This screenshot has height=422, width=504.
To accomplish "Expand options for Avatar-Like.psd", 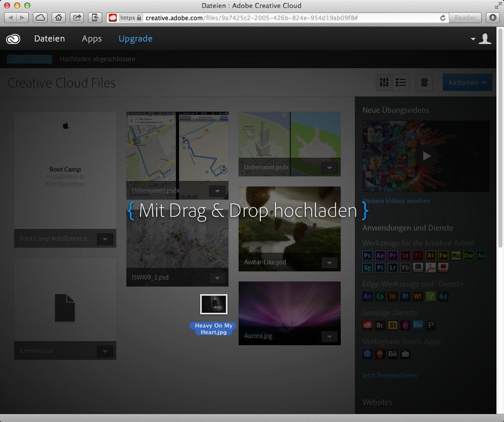I will (x=330, y=263).
